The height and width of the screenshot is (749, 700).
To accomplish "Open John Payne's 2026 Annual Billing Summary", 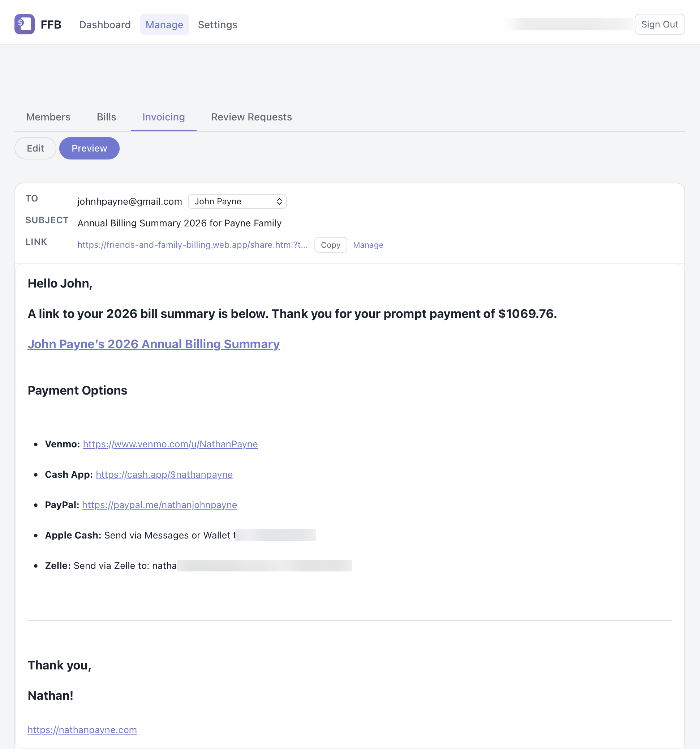I will [x=154, y=344].
